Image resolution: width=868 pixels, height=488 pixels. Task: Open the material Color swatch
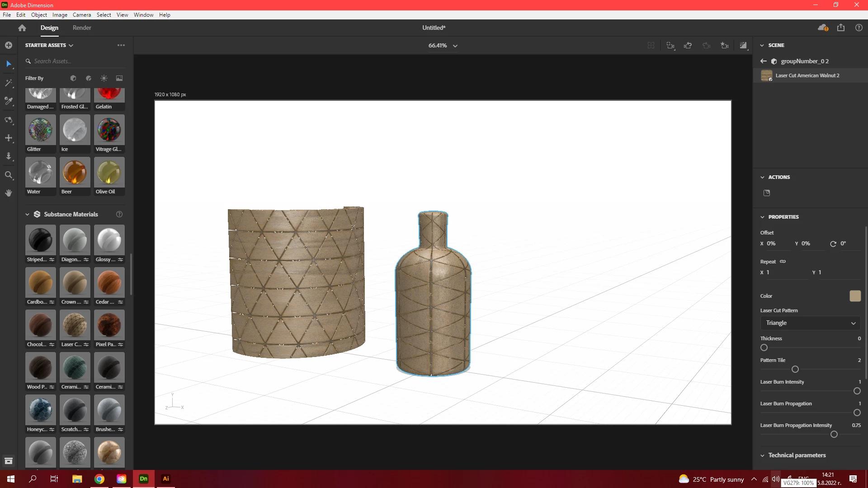[855, 296]
